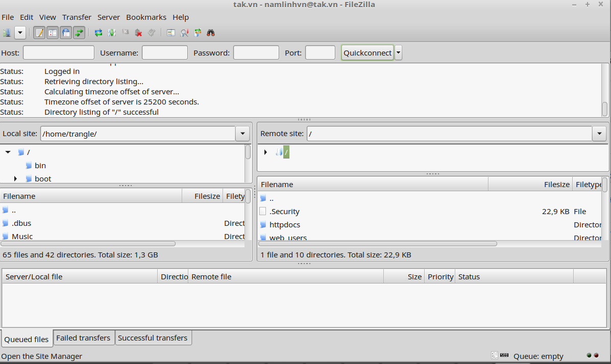The width and height of the screenshot is (611, 364).
Task: Sort remote list by Filesize column
Action: (x=530, y=184)
